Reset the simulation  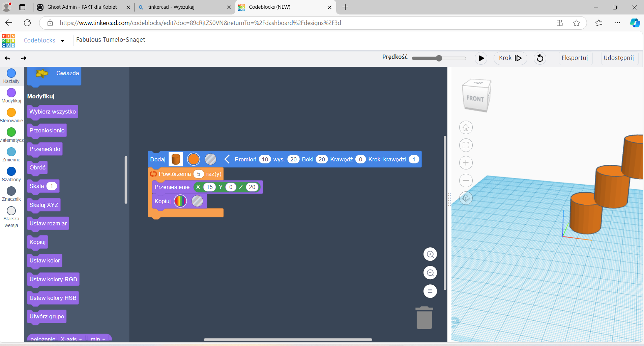click(540, 58)
